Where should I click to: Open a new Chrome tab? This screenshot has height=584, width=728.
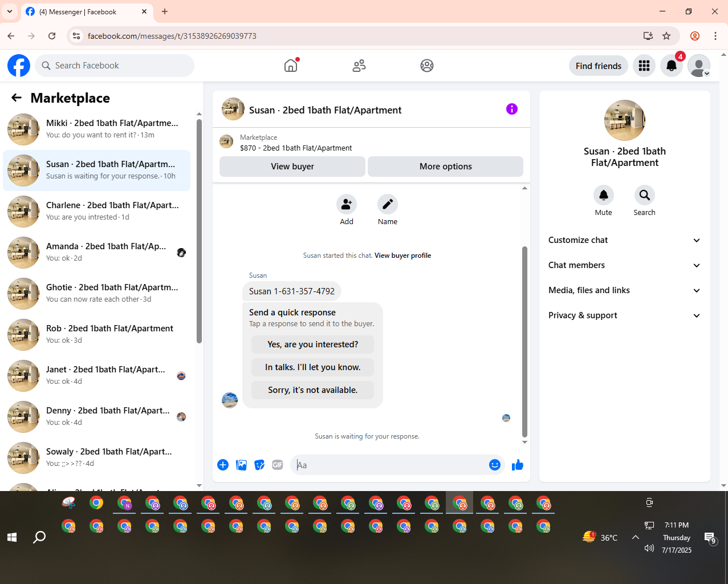165,11
